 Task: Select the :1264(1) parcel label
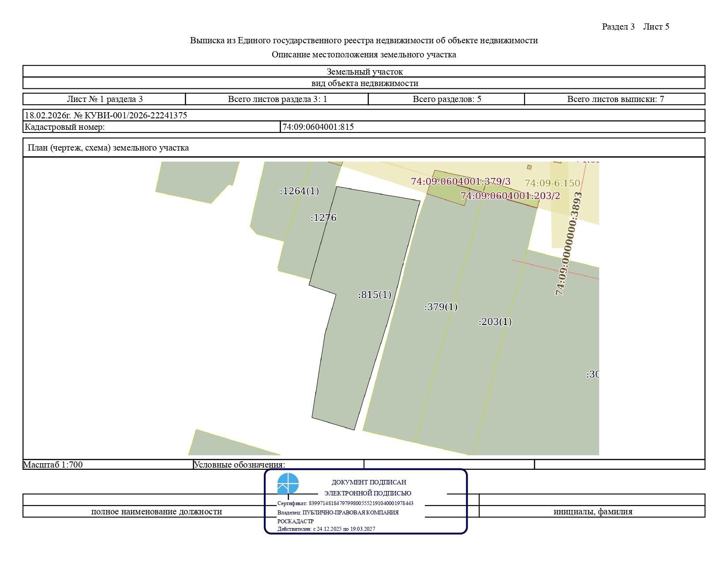[x=299, y=191]
